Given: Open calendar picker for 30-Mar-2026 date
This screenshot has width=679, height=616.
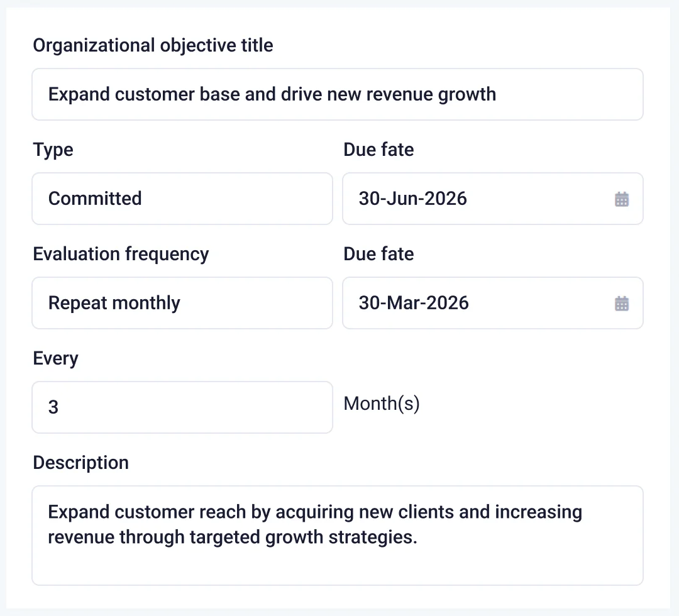Looking at the screenshot, I should (x=621, y=304).
